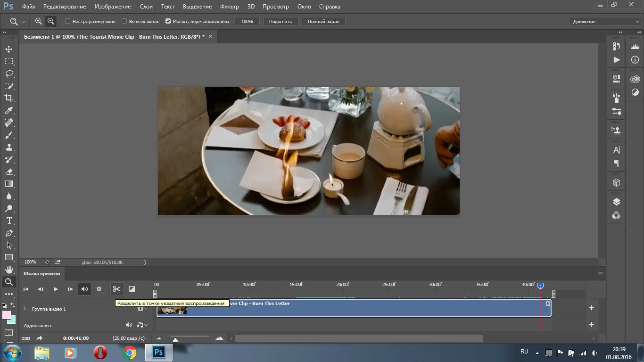Switch to zoom out mode
Viewport: 644px width, 362px height.
coord(50,21)
